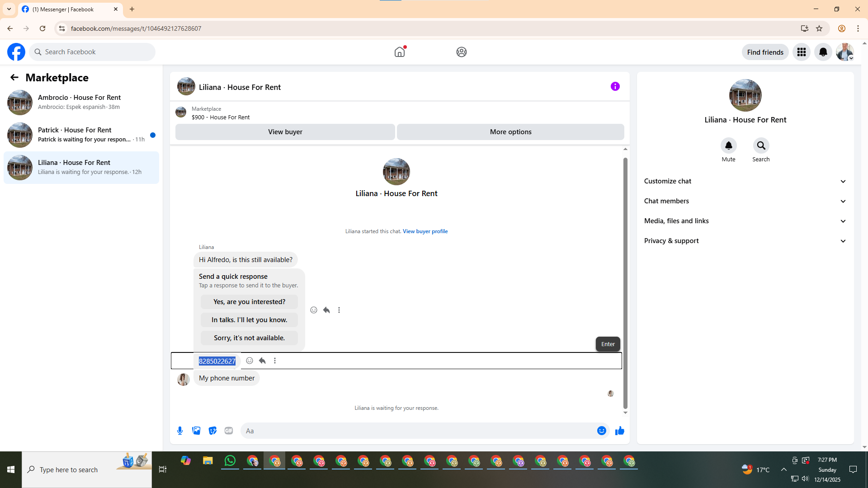Attach a photo using the image icon

(x=196, y=431)
